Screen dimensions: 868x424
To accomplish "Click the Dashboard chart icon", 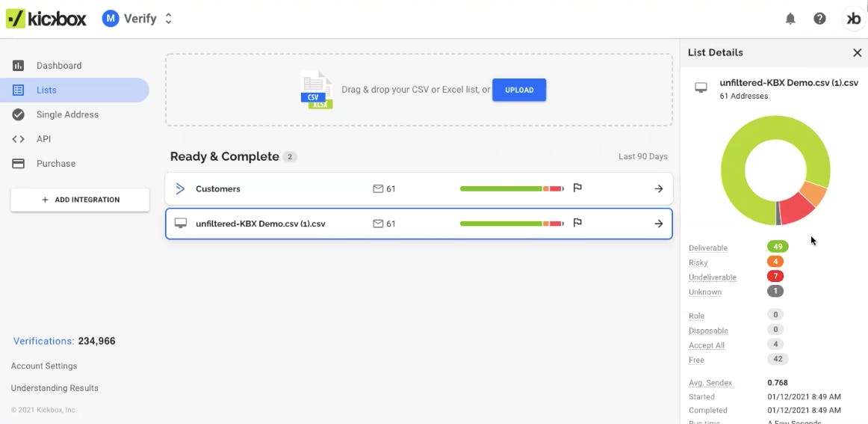I will 18,65.
